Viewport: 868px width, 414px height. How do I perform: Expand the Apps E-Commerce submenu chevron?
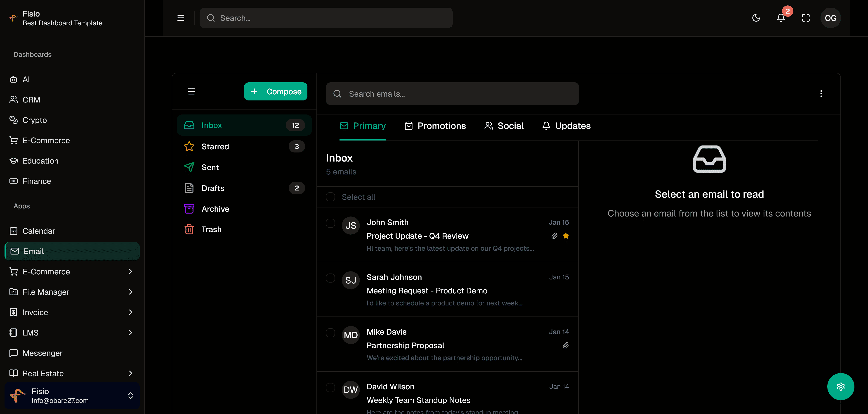(130, 271)
